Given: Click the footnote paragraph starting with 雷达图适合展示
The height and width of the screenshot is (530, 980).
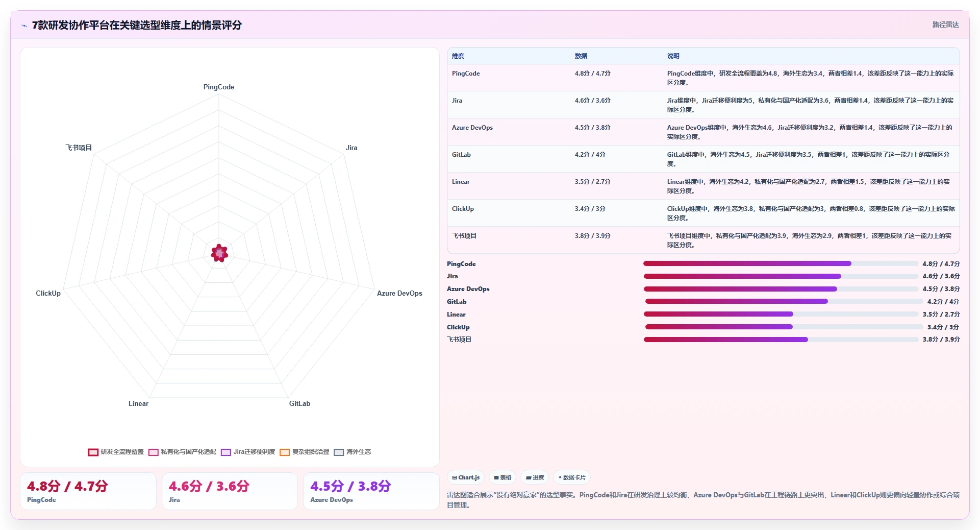Looking at the screenshot, I should coord(703,500).
